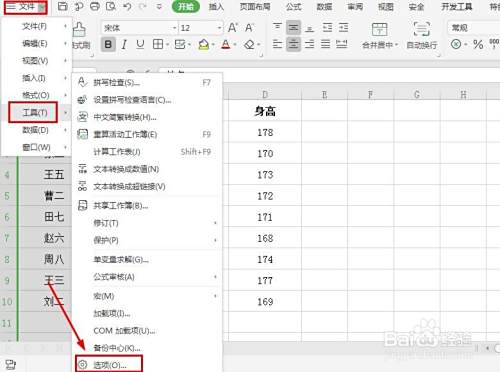This screenshot has width=500, height=372.
Task: Open the 视图(V) submenu
Action: pos(37,61)
